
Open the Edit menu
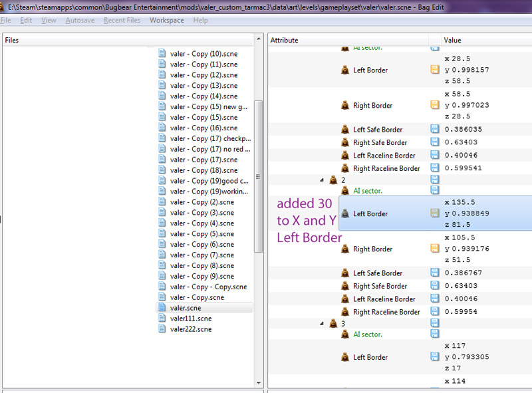pos(26,21)
